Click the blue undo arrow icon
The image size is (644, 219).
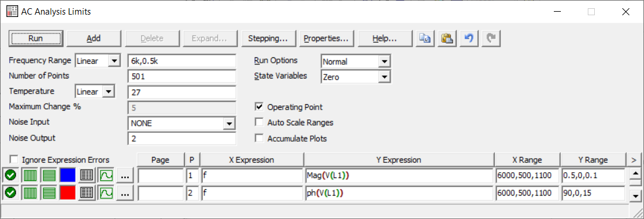[x=468, y=38]
